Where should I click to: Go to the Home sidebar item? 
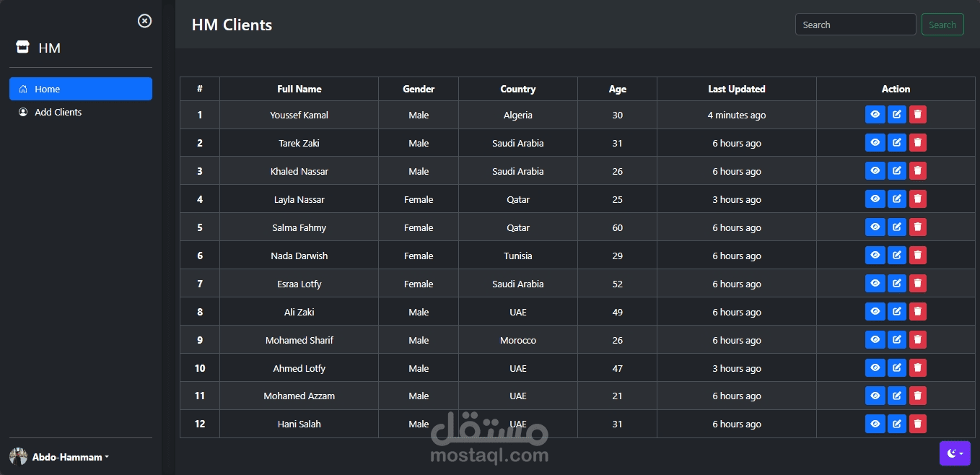coord(81,89)
